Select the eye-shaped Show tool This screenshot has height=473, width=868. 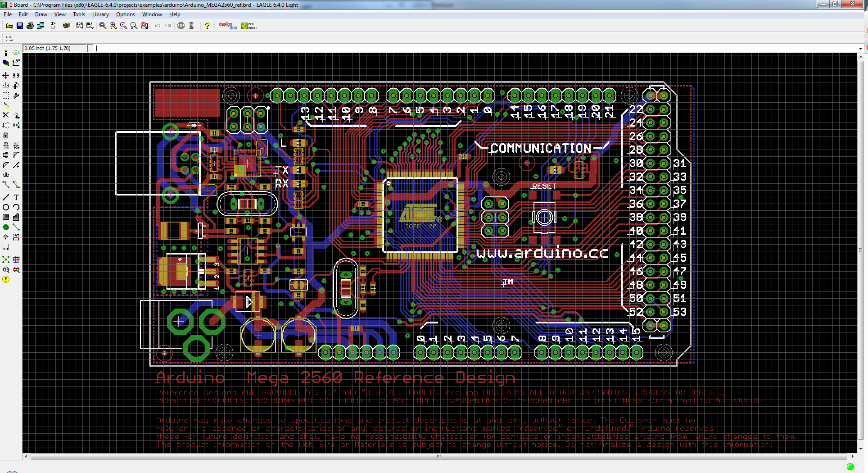15,53
